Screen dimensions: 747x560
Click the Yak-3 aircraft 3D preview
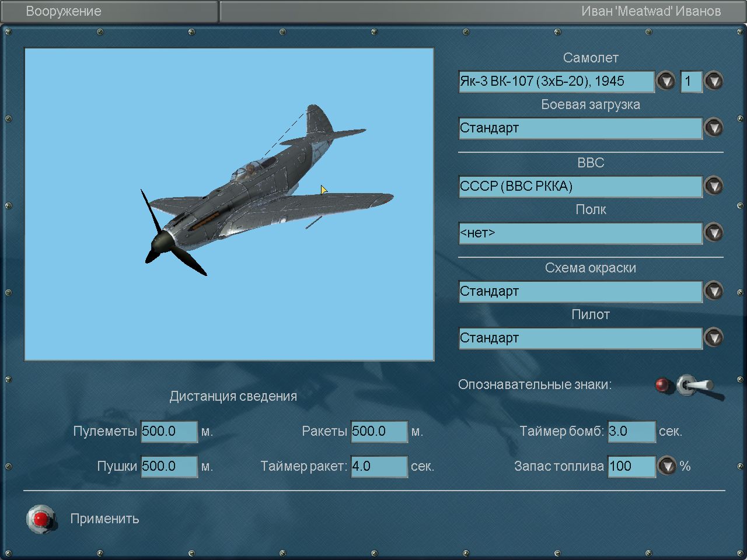(229, 204)
